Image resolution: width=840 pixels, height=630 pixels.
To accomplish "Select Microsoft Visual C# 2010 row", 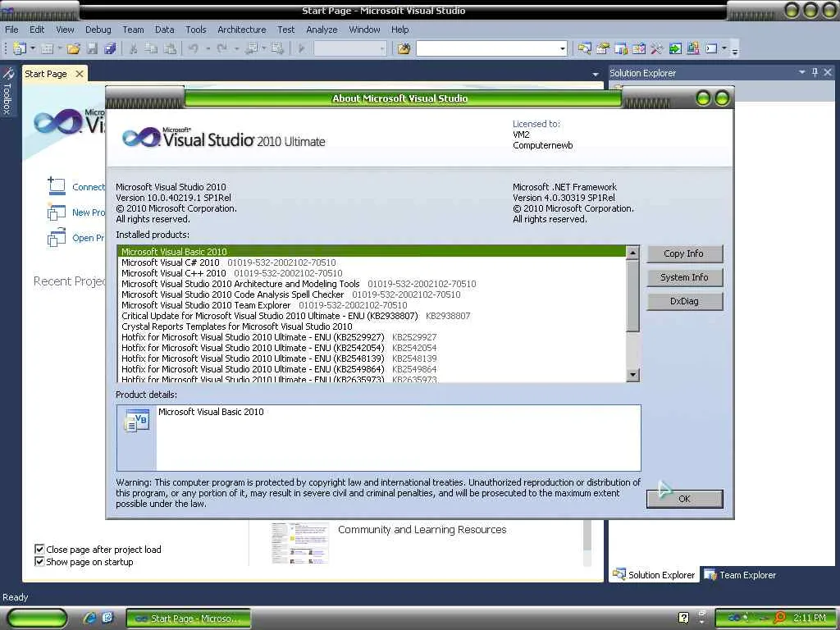I will pos(372,262).
